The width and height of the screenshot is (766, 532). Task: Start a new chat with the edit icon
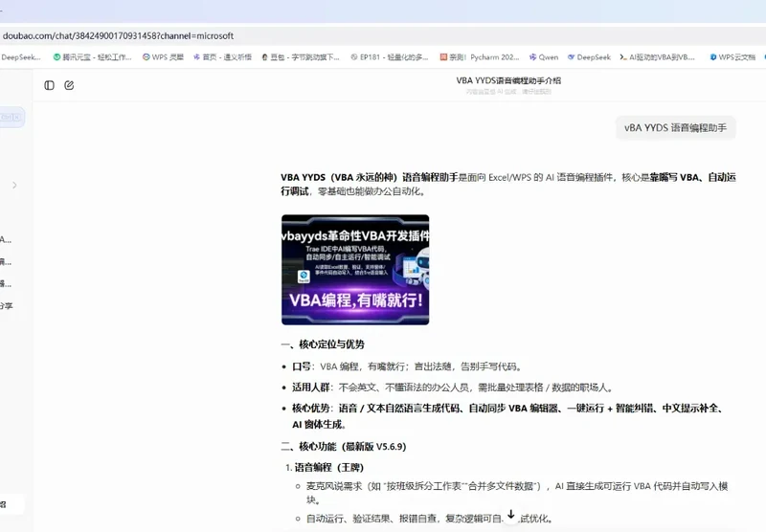(69, 85)
